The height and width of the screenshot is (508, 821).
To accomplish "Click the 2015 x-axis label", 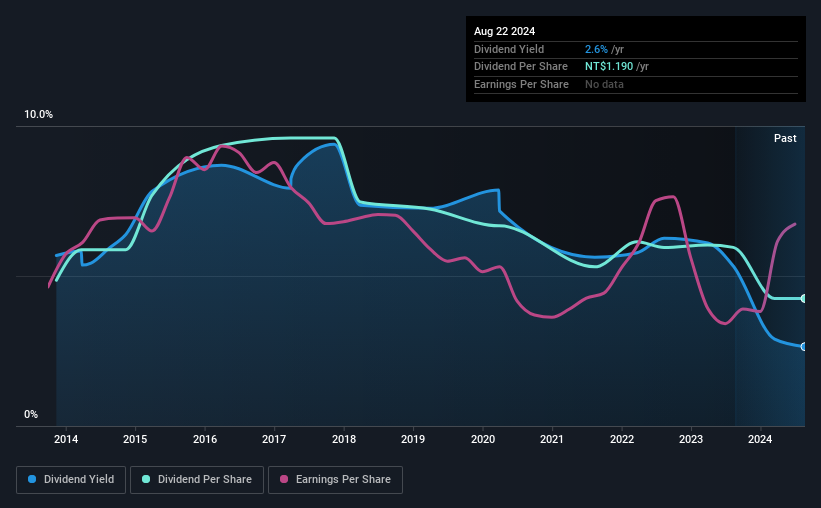I will 135,439.
